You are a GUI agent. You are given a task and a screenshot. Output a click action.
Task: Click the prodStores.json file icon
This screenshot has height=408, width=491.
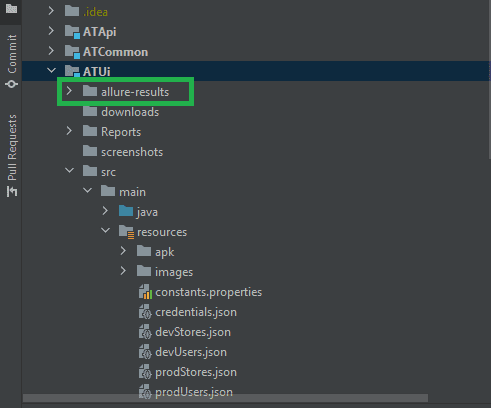pos(145,372)
